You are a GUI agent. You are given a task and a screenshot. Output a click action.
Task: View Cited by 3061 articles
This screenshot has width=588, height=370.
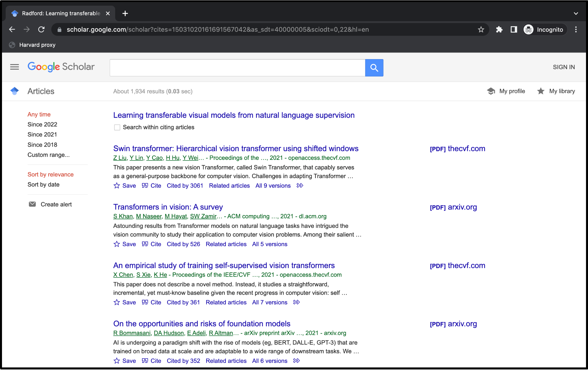185,186
